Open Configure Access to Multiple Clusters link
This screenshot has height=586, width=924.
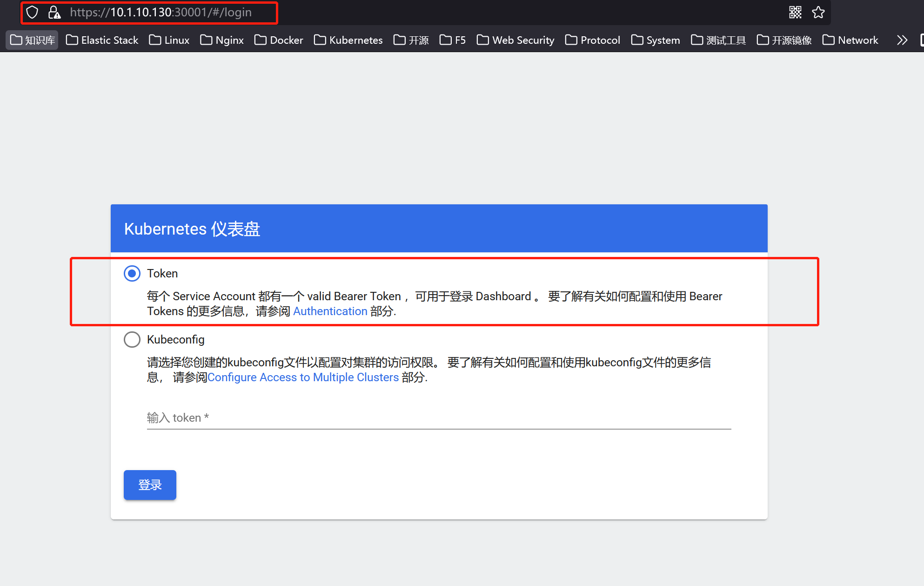303,377
